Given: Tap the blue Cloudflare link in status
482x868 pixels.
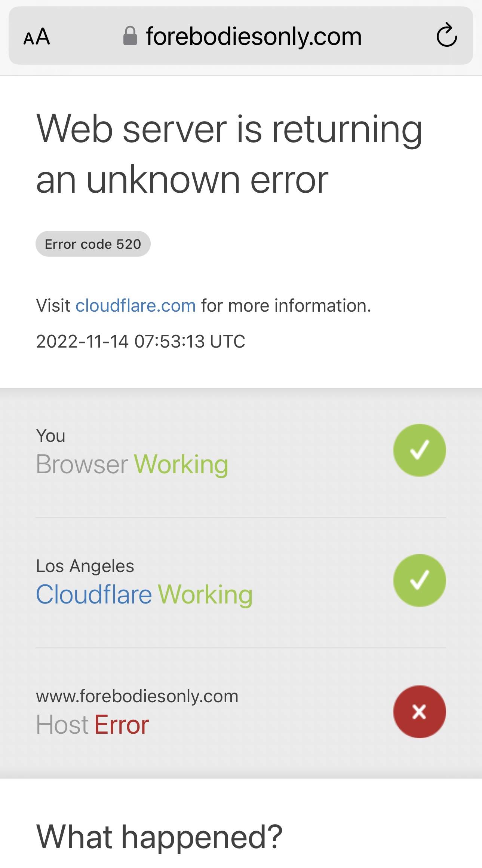Looking at the screenshot, I should point(94,595).
